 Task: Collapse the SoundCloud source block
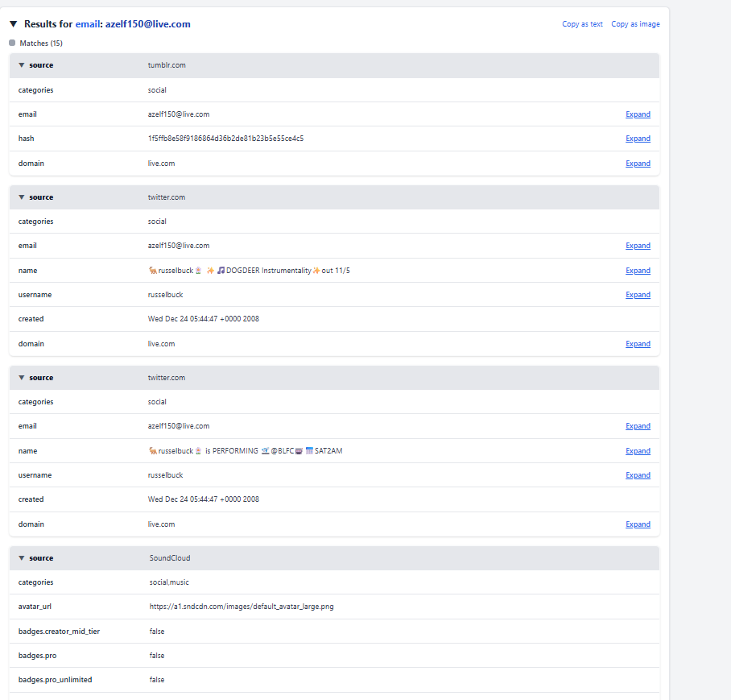[x=22, y=558]
